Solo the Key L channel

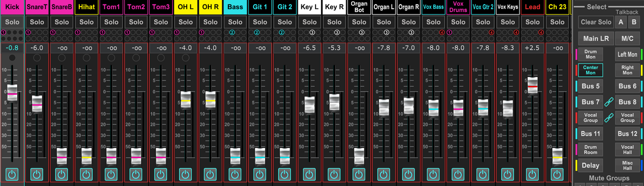click(x=309, y=22)
